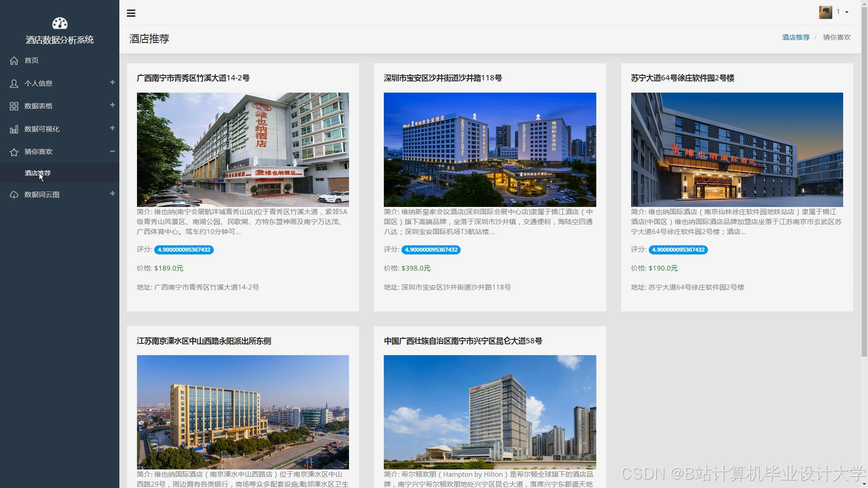Expand the 数据可视化 sidebar section
The height and width of the screenshot is (488, 868).
[112, 129]
